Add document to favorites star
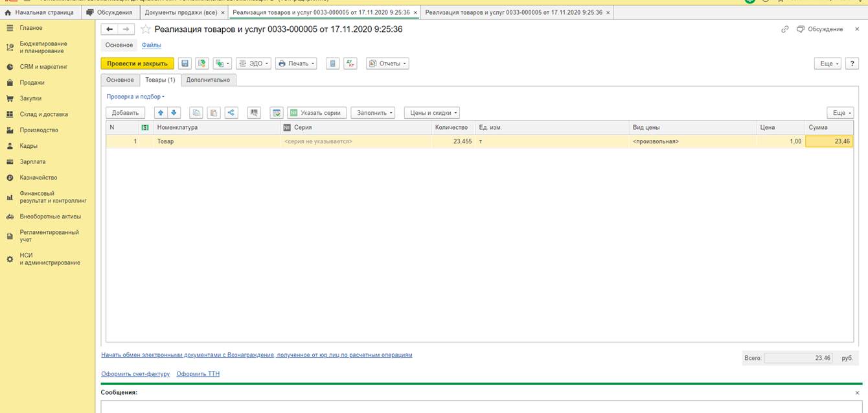Image resolution: width=868 pixels, height=413 pixels. tap(146, 29)
